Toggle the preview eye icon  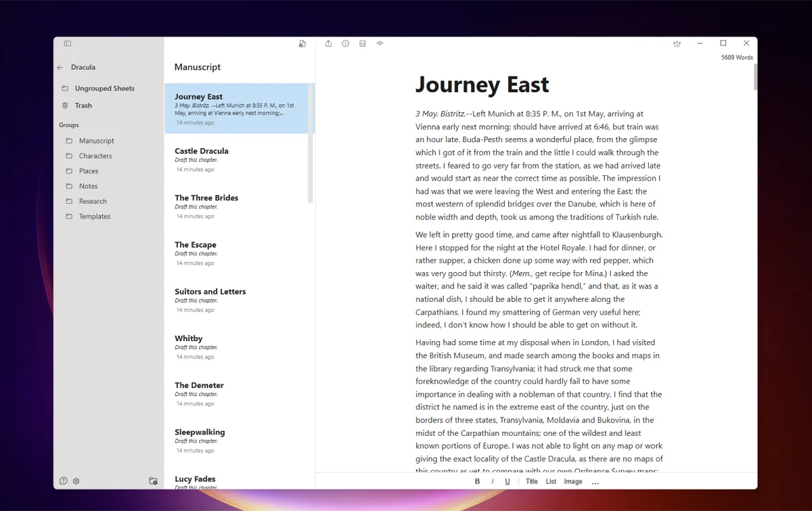[x=380, y=43]
